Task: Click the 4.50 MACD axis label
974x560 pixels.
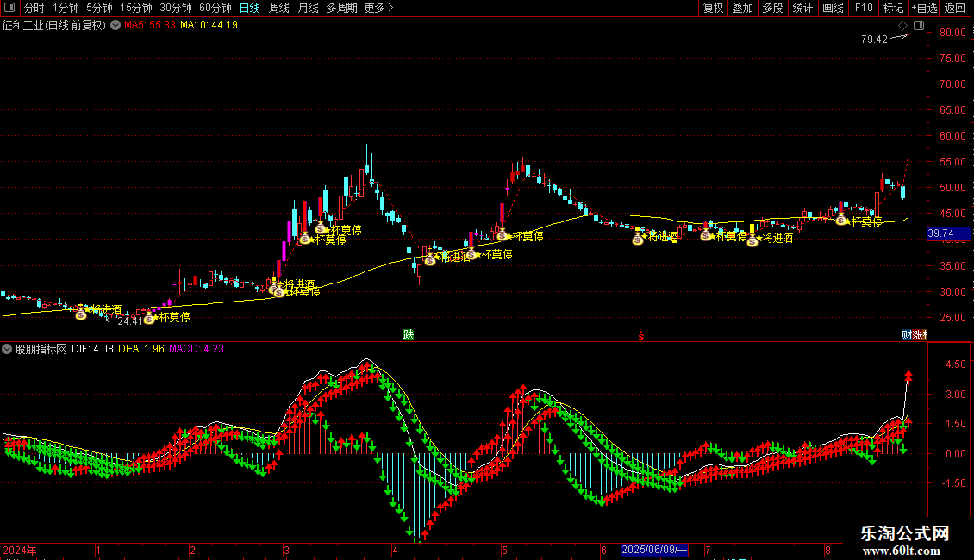Action: coord(955,364)
